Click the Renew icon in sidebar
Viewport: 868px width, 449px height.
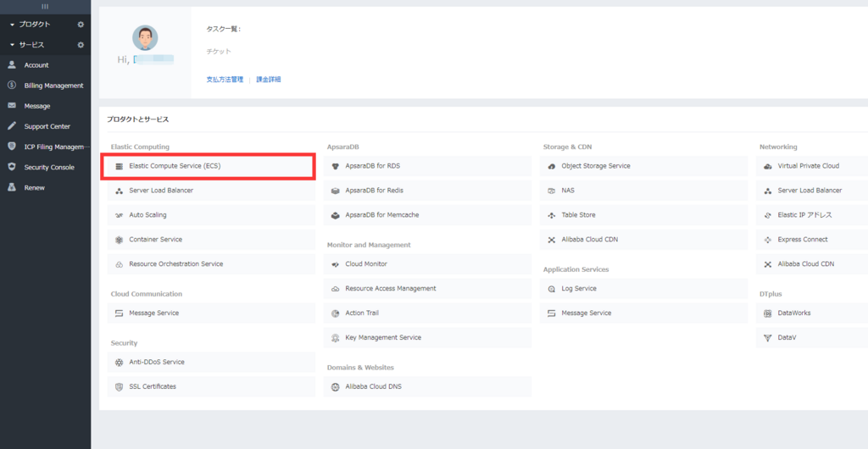coord(12,187)
